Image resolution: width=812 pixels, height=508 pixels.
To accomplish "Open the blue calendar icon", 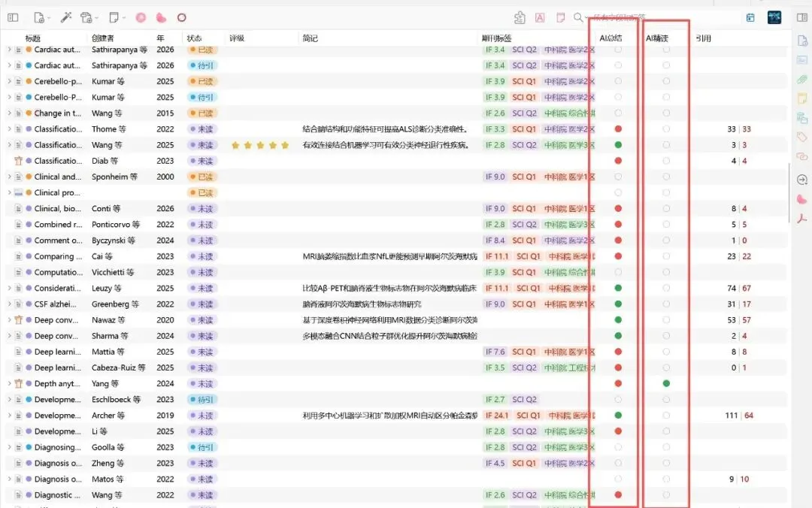I will (750, 17).
